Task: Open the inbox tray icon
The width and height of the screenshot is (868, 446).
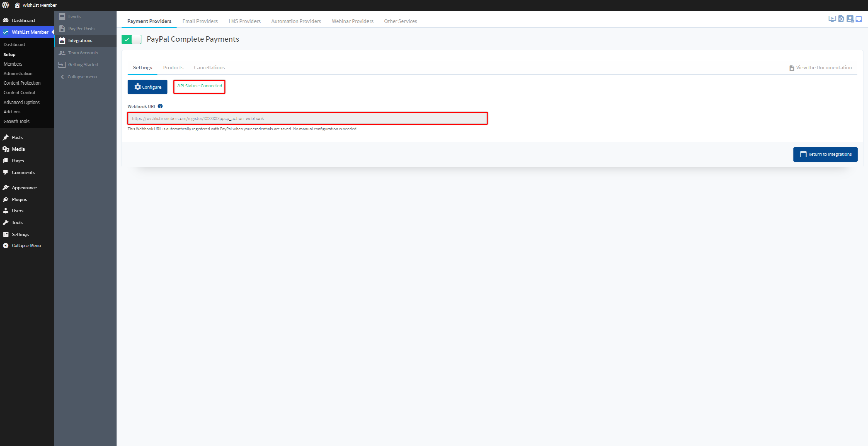Action: pyautogui.click(x=859, y=19)
